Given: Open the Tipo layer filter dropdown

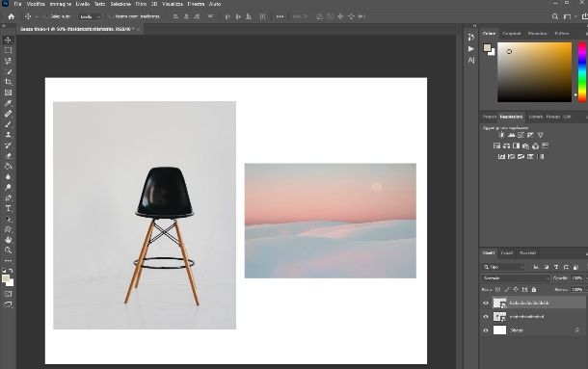Looking at the screenshot, I should click(503, 267).
